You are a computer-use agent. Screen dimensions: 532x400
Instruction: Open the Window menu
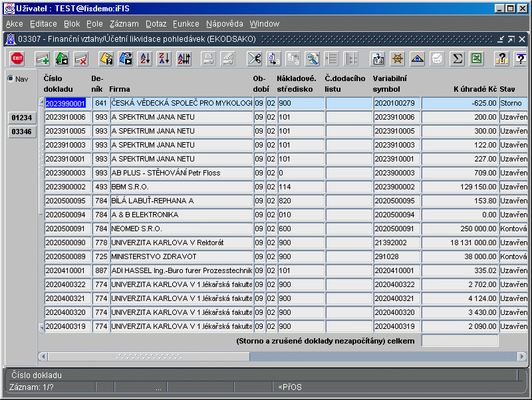(265, 24)
